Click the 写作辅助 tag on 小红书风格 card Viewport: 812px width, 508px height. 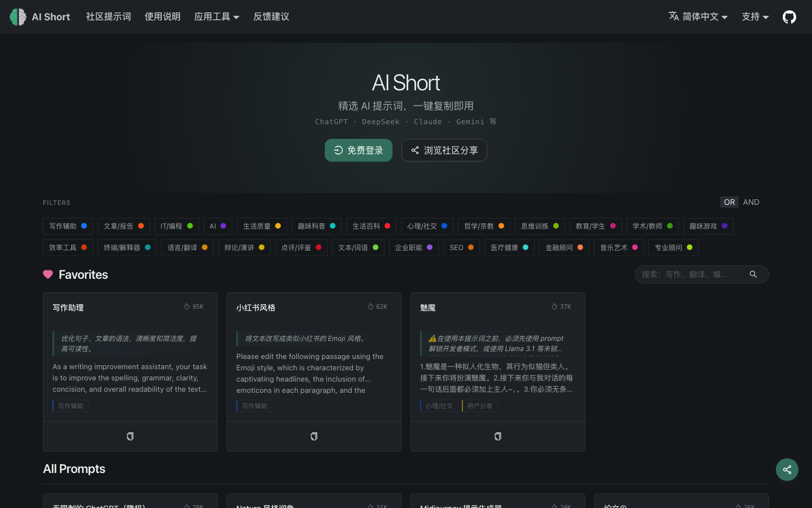click(254, 406)
